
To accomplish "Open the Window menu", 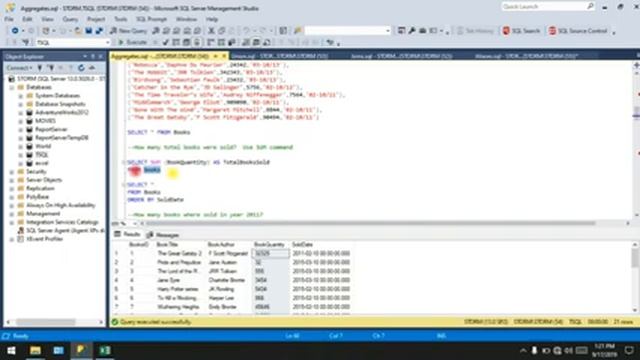I will pos(186,19).
